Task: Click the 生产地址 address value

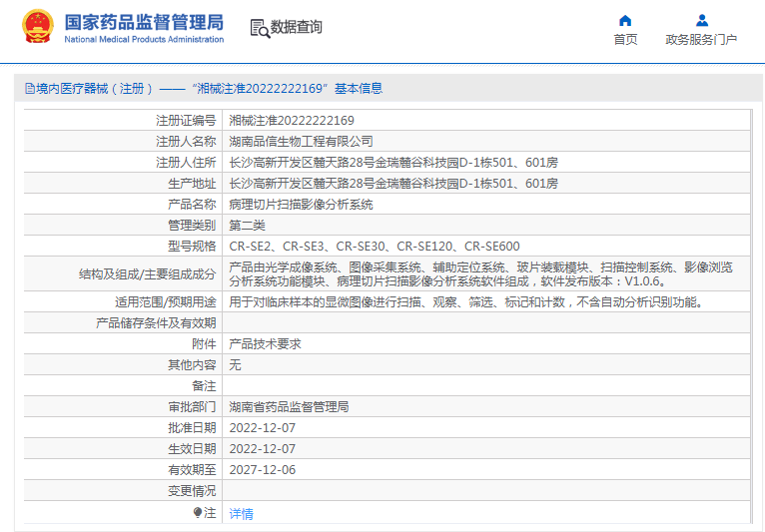Action: pyautogui.click(x=393, y=184)
